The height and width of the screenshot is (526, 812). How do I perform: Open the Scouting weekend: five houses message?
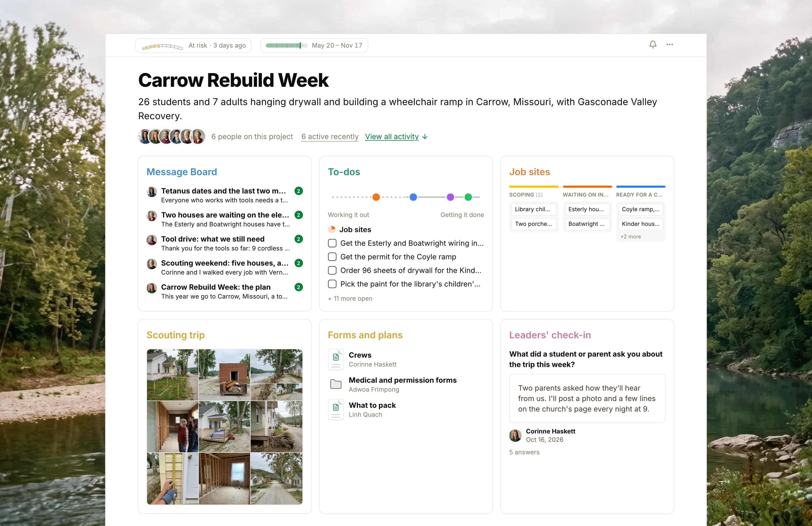click(x=225, y=268)
